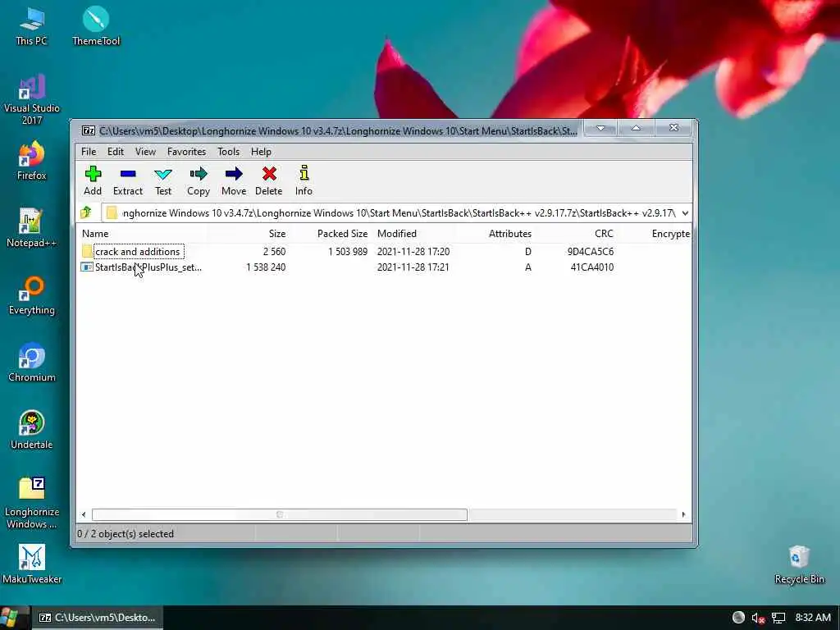
Task: Open the View menu
Action: click(x=145, y=152)
